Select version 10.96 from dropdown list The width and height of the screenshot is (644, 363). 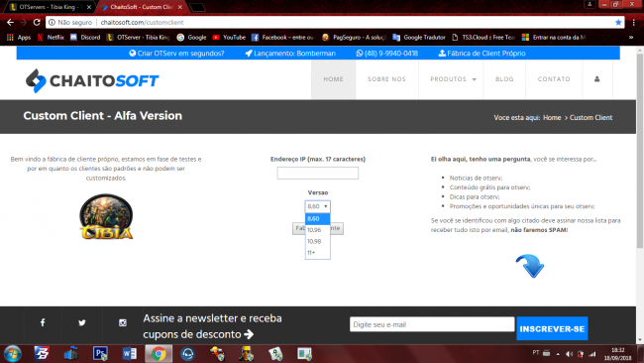[317, 230]
